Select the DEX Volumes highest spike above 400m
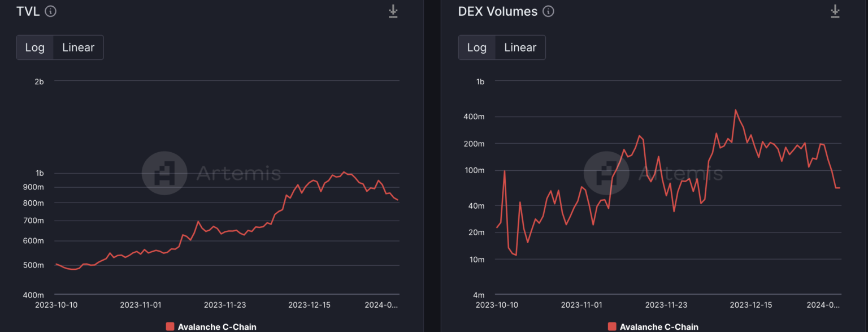This screenshot has height=332, width=868. point(735,110)
